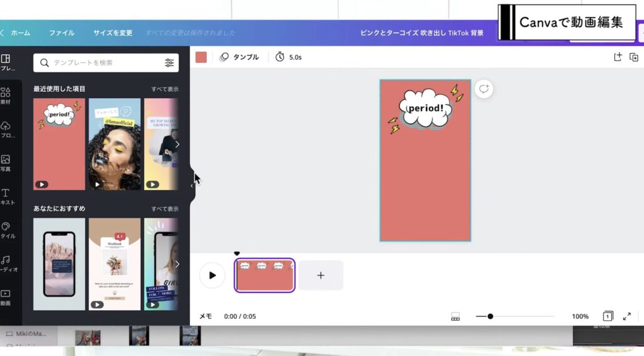
Task: Open the Text sidebar tab
Action: [x=6, y=197]
